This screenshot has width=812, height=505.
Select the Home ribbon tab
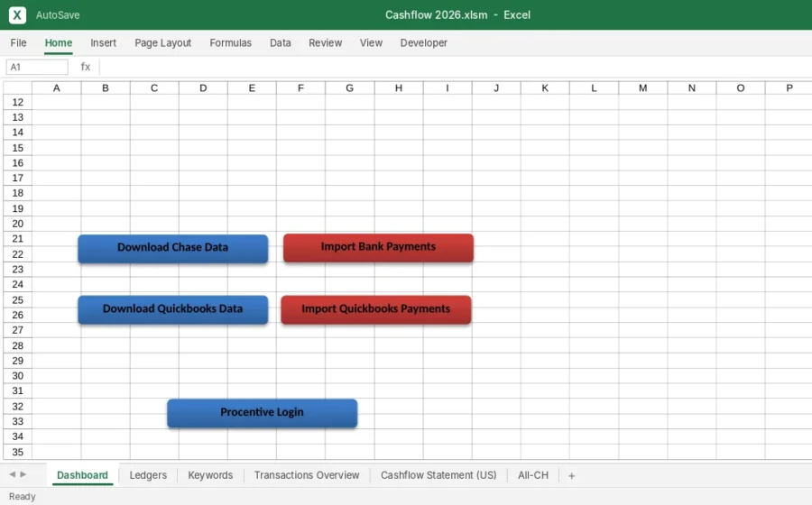tap(59, 43)
